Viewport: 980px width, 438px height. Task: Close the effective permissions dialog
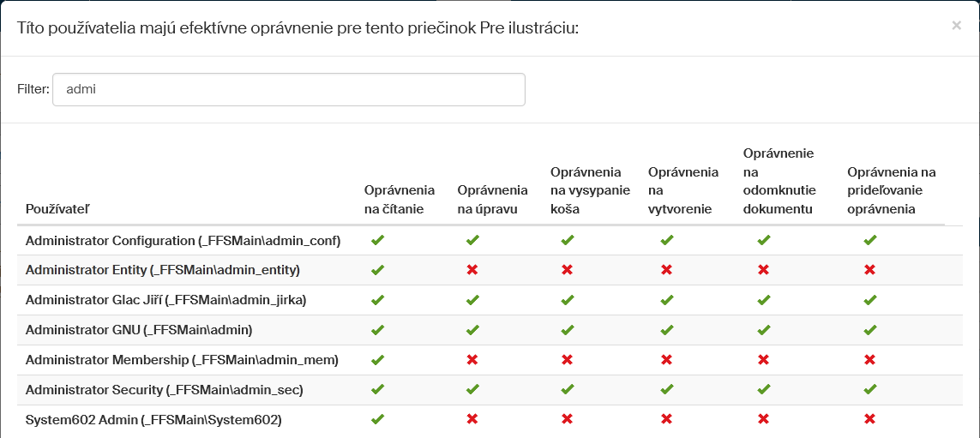pos(956,26)
